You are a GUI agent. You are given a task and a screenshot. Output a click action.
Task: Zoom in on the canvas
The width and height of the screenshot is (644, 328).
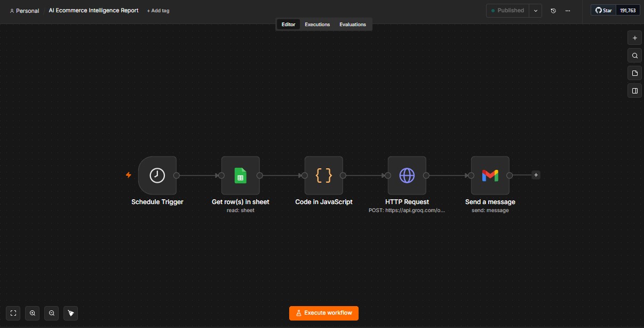point(33,313)
